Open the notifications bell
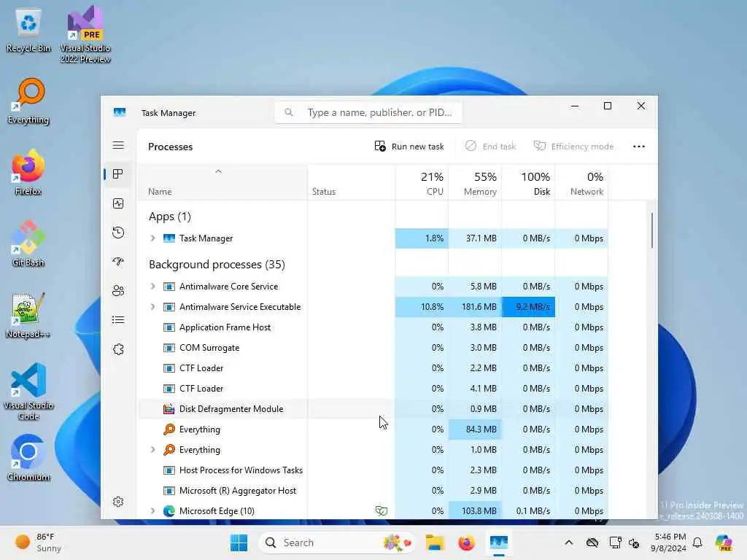The height and width of the screenshot is (560, 747). pyautogui.click(x=697, y=542)
